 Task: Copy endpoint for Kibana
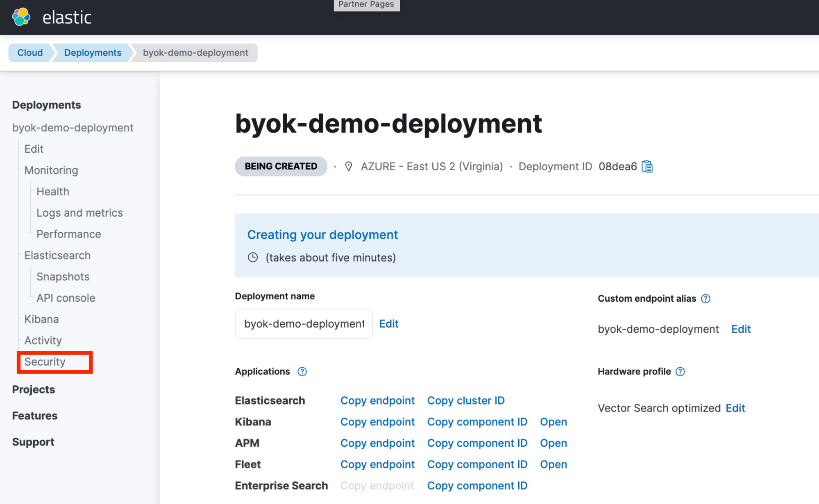[378, 422]
